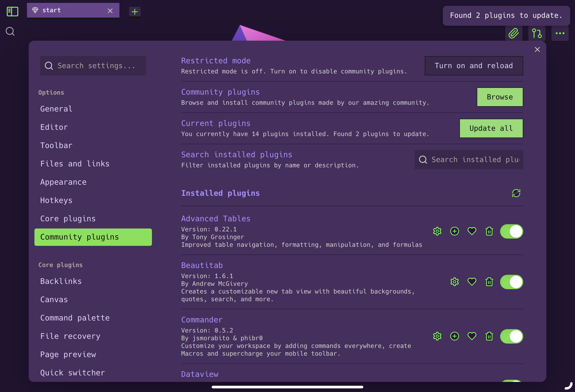Screen dimensions: 575x392
Task: Open the Hotkeys settings section
Action: (x=56, y=200)
